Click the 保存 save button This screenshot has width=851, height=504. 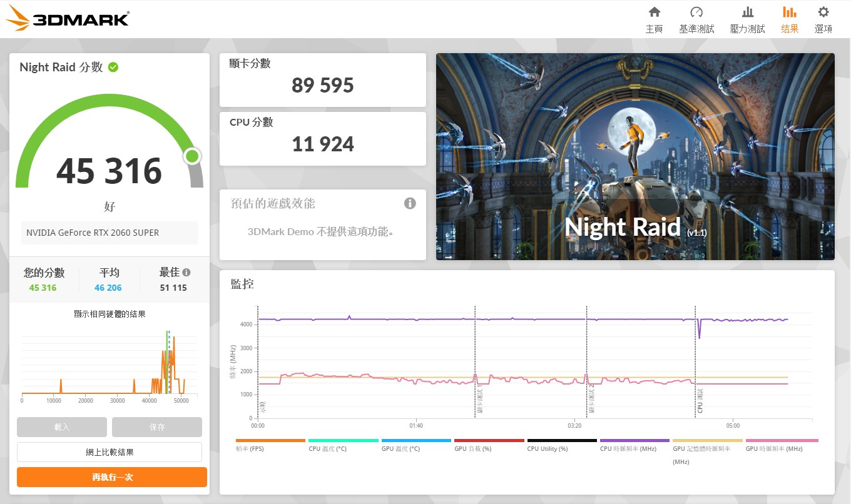point(157,427)
